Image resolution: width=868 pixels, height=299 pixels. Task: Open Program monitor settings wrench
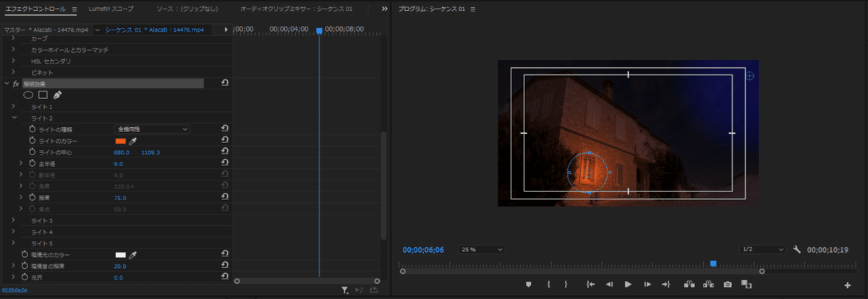tap(797, 249)
